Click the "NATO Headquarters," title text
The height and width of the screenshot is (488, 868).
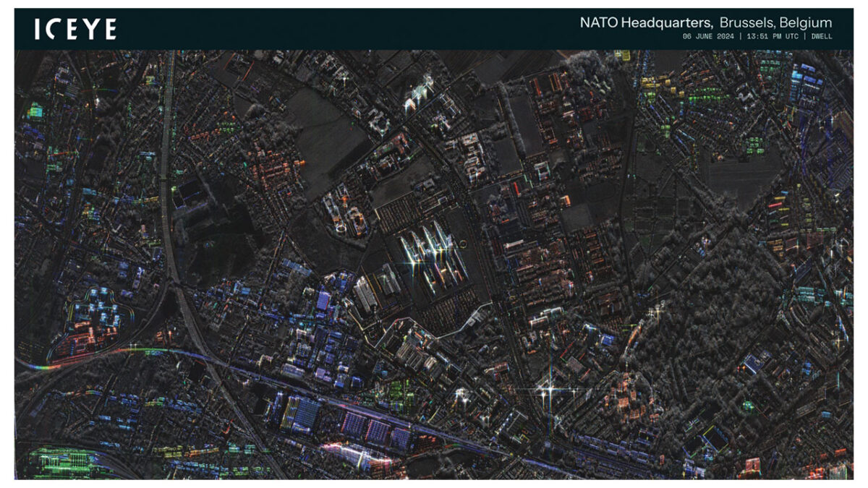[x=647, y=22]
